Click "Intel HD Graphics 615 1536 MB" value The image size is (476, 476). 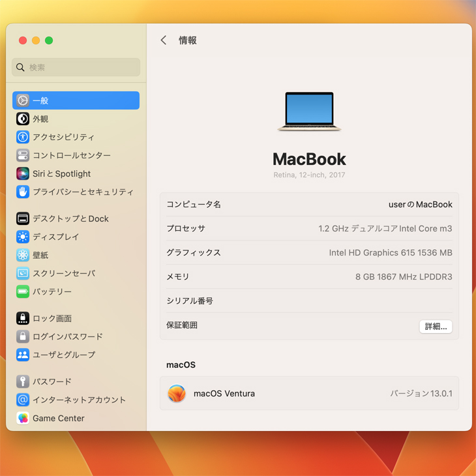tap(391, 252)
